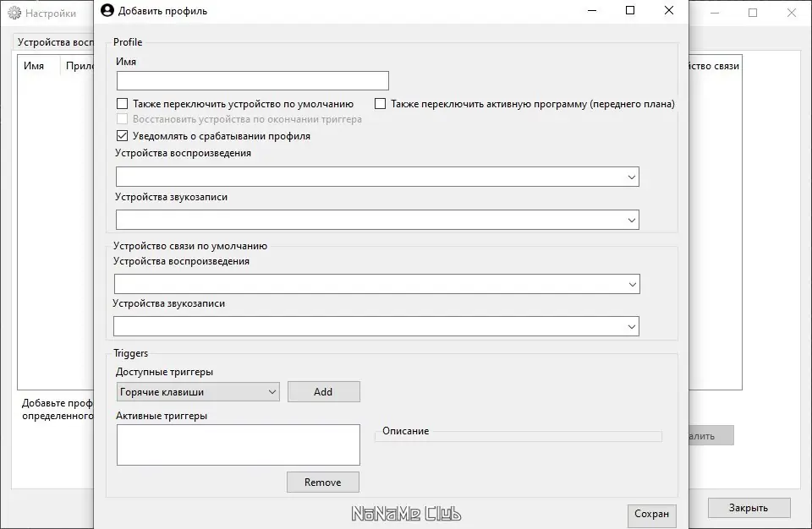Focus the Имя text field
The image size is (812, 529).
[253, 81]
